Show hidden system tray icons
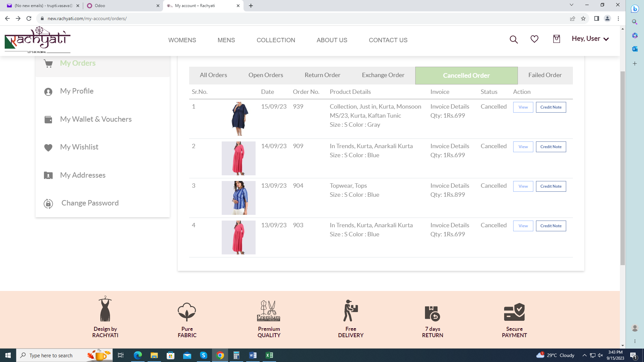Viewport: 644px width, 362px height. pyautogui.click(x=584, y=355)
